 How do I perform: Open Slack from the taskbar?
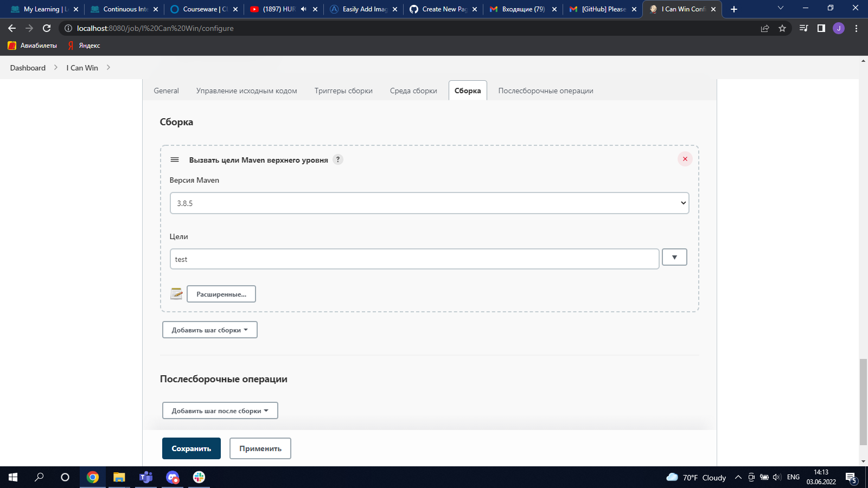199,477
